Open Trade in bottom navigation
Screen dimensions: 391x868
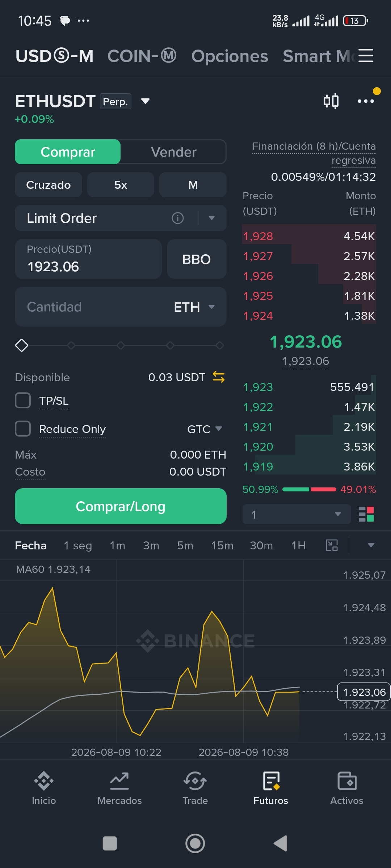(x=195, y=788)
